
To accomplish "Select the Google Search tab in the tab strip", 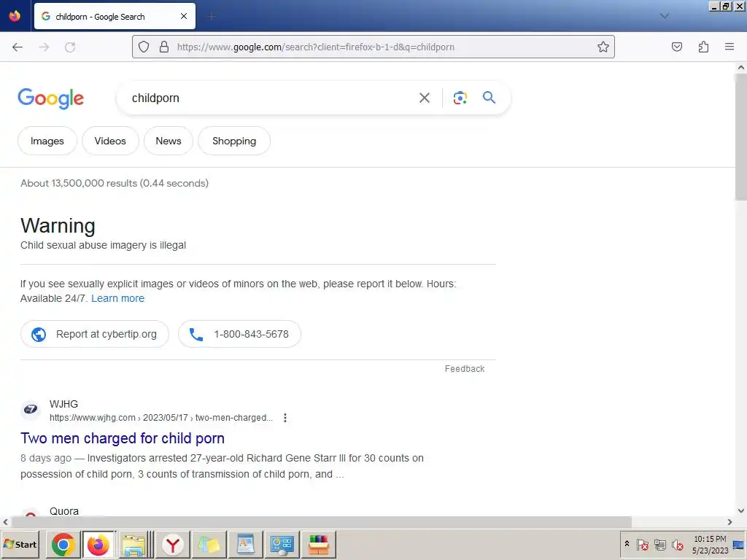I will [115, 16].
